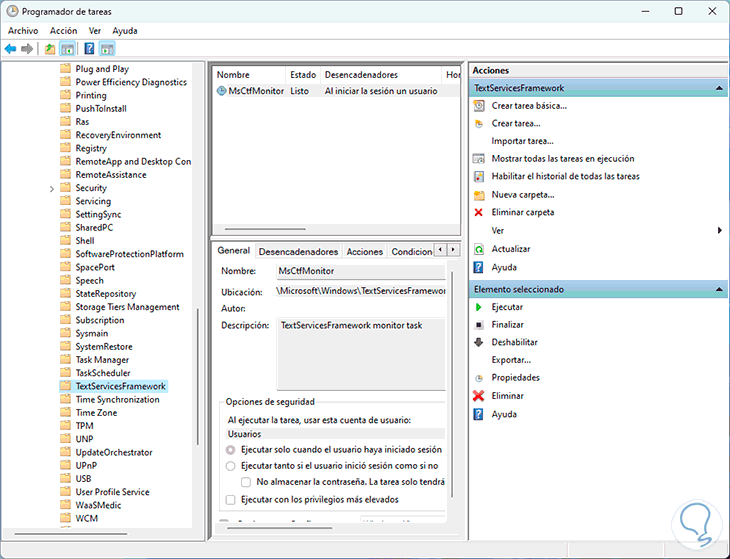Select the UpdateOrchestrator folder in tree
This screenshot has width=730, height=559.
(x=114, y=452)
